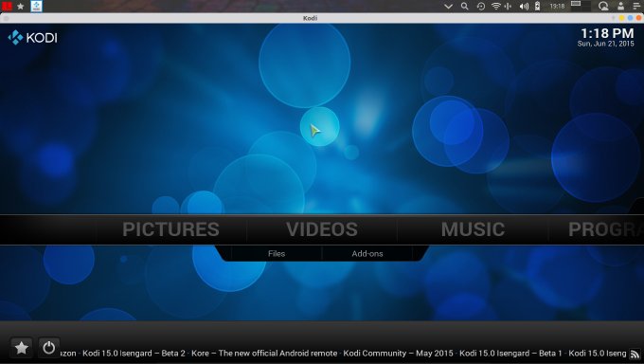Image resolution: width=644 pixels, height=364 pixels.
Task: Open the Wi-Fi network tray icon
Action: tap(496, 7)
